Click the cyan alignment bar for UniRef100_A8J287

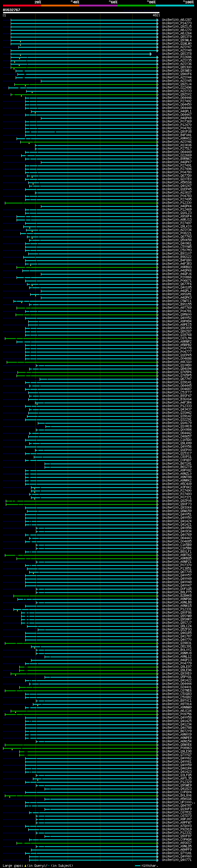[x=85, y=20]
